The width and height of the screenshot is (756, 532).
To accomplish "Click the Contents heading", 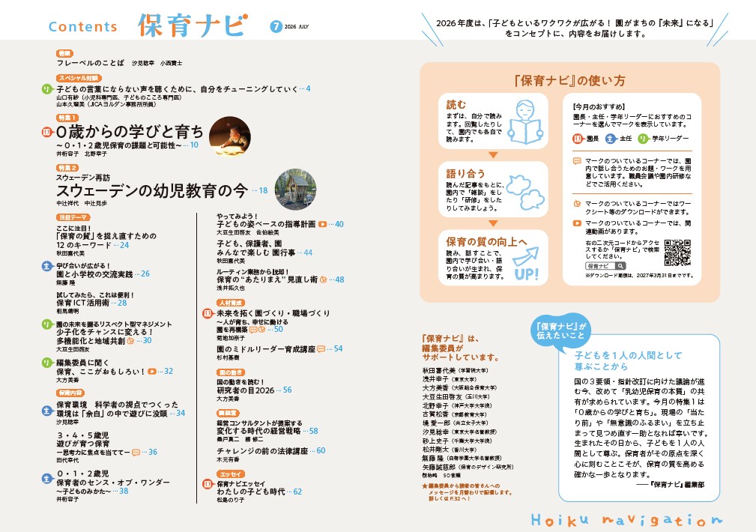I will tap(83, 26).
